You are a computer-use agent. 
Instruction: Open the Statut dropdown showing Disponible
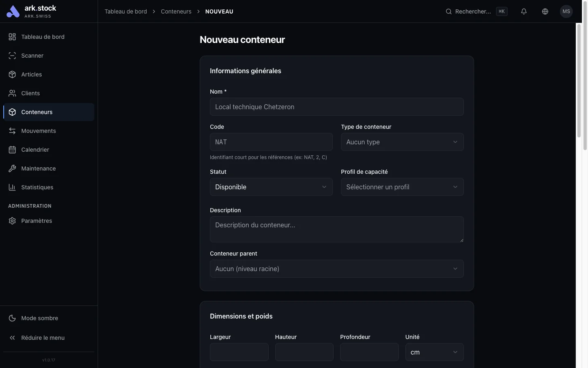(271, 187)
